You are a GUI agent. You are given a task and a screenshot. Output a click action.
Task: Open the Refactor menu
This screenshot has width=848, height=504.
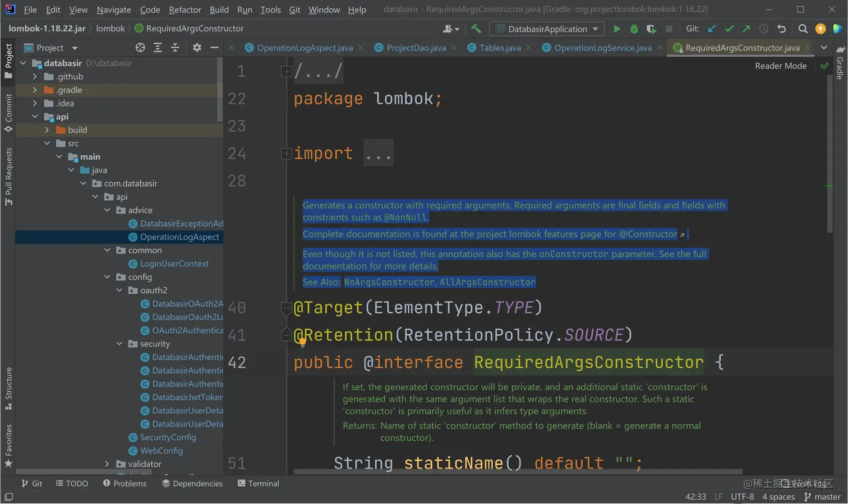(185, 10)
